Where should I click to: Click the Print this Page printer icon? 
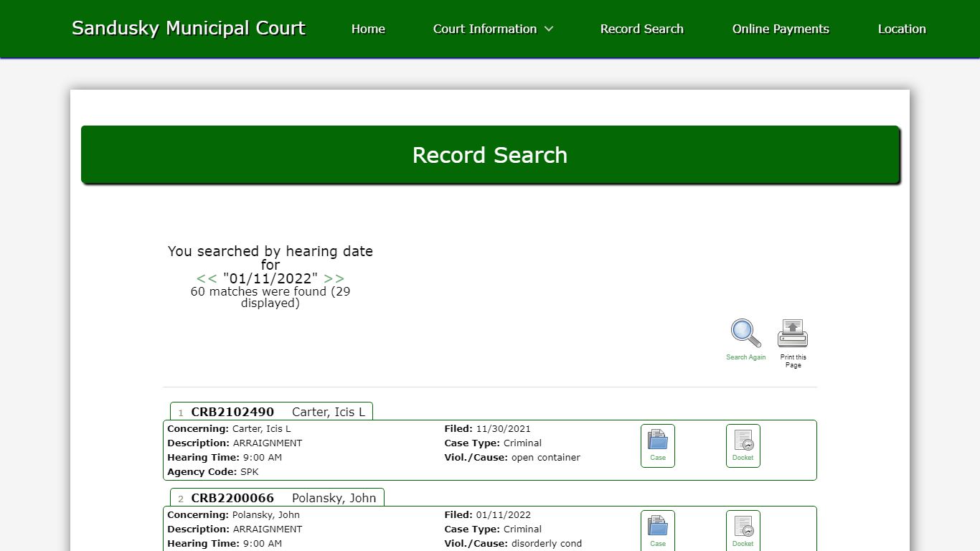(x=793, y=334)
